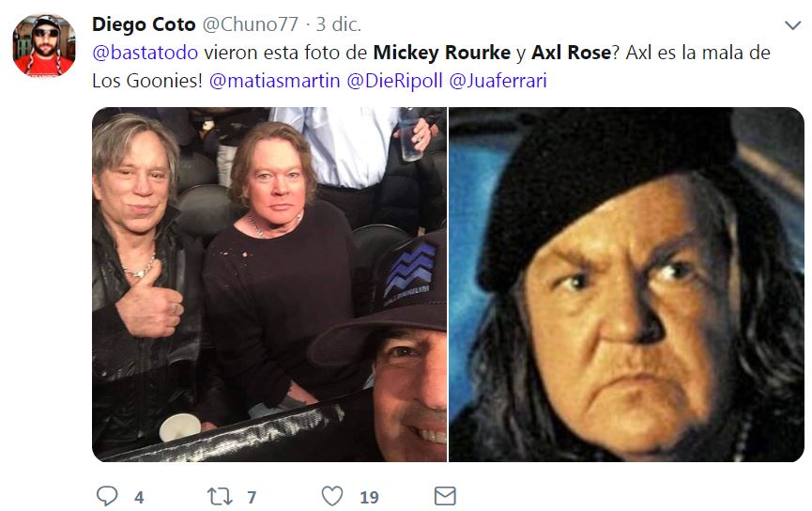Open the @DieRipoll mention link
Viewport: 812px width, 511px height.
coord(394,81)
